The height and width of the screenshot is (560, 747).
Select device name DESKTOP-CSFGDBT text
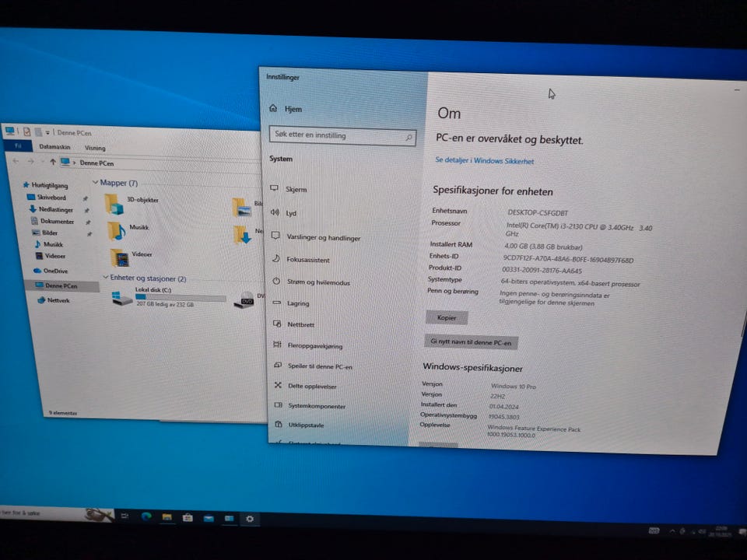(538, 213)
